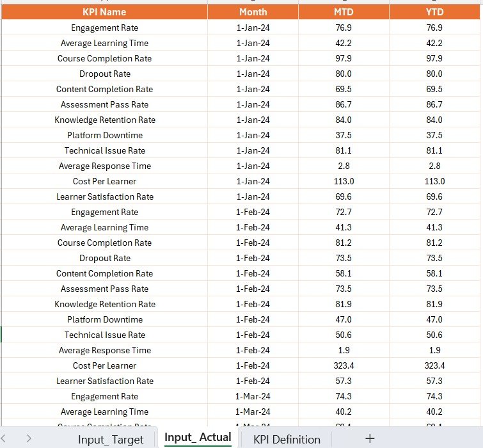Click the YTD cell showing 84.0
This screenshot has height=448, width=483.
[x=434, y=120]
